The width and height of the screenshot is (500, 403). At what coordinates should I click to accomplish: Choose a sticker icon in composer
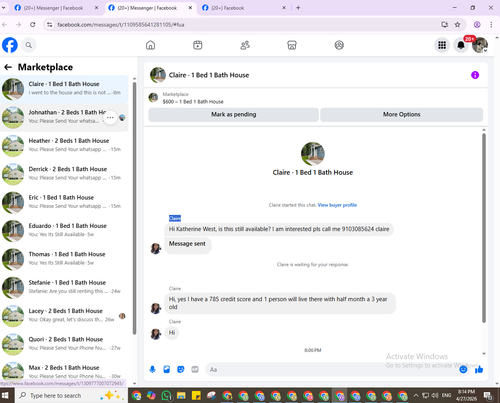click(181, 369)
